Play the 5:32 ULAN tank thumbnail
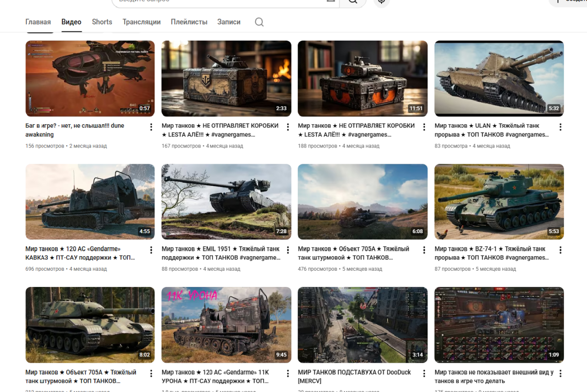Viewport: 587px width, 392px height. click(x=499, y=78)
